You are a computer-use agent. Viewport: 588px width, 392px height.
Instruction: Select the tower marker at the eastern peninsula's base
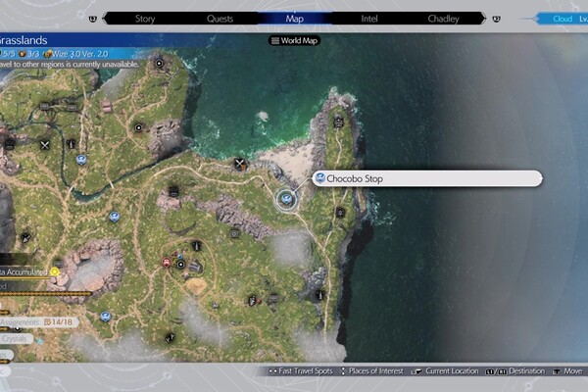point(319,295)
